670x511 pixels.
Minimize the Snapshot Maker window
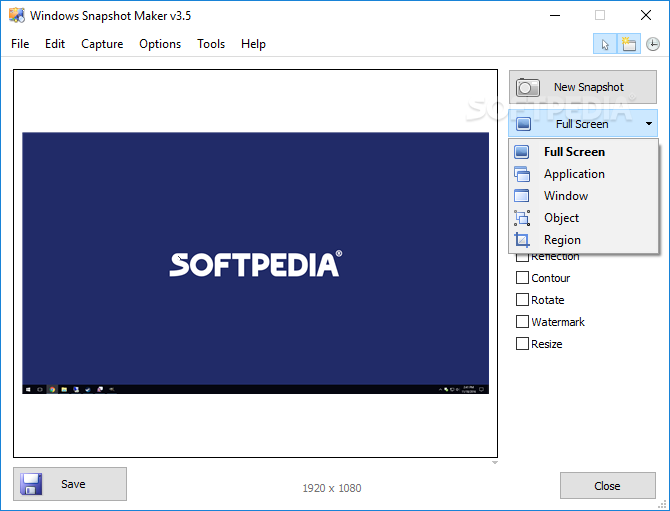click(555, 15)
